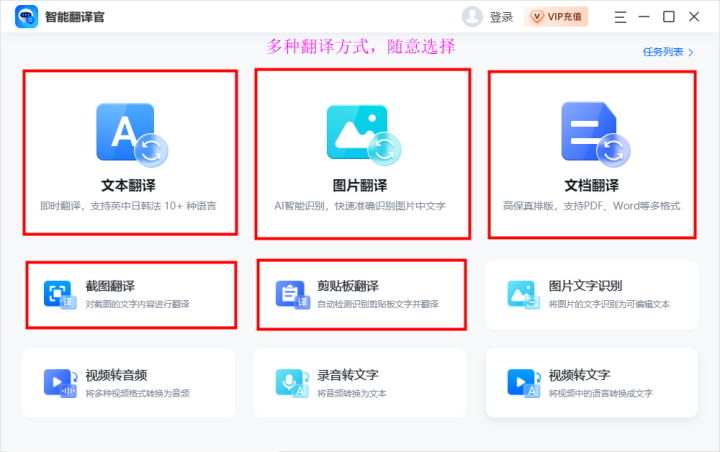
Task: Click the 图片翻译 image translation icon
Action: click(362, 133)
